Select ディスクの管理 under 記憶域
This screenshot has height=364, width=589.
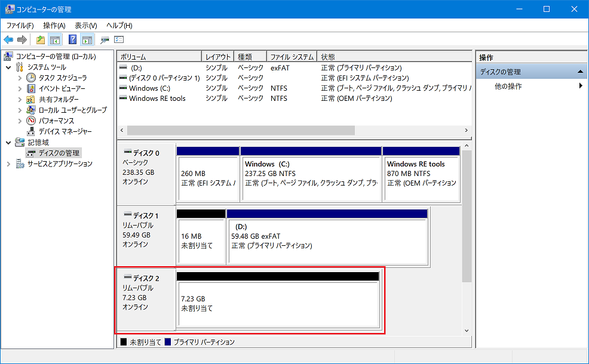click(59, 153)
